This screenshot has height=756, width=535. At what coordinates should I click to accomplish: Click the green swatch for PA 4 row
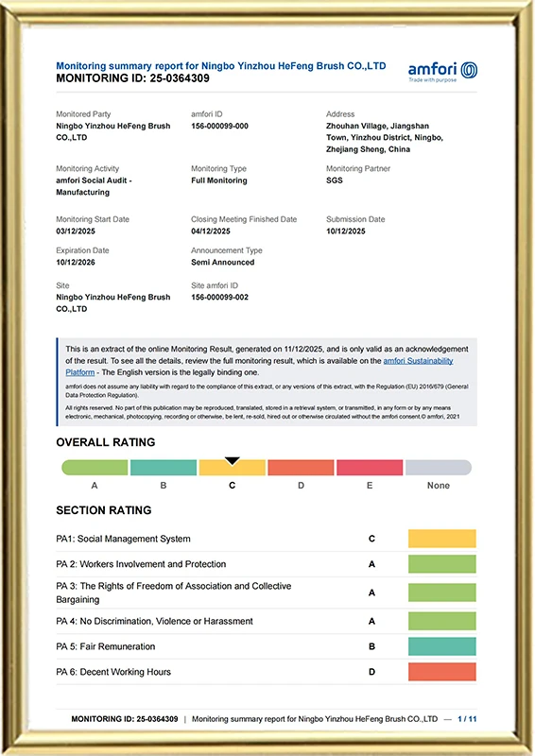[441, 621]
